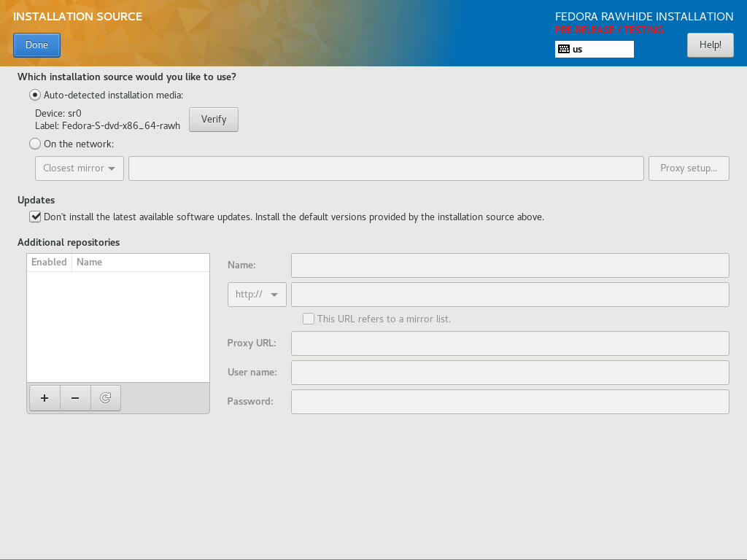
Task: Click the Enabled column header
Action: 49,262
